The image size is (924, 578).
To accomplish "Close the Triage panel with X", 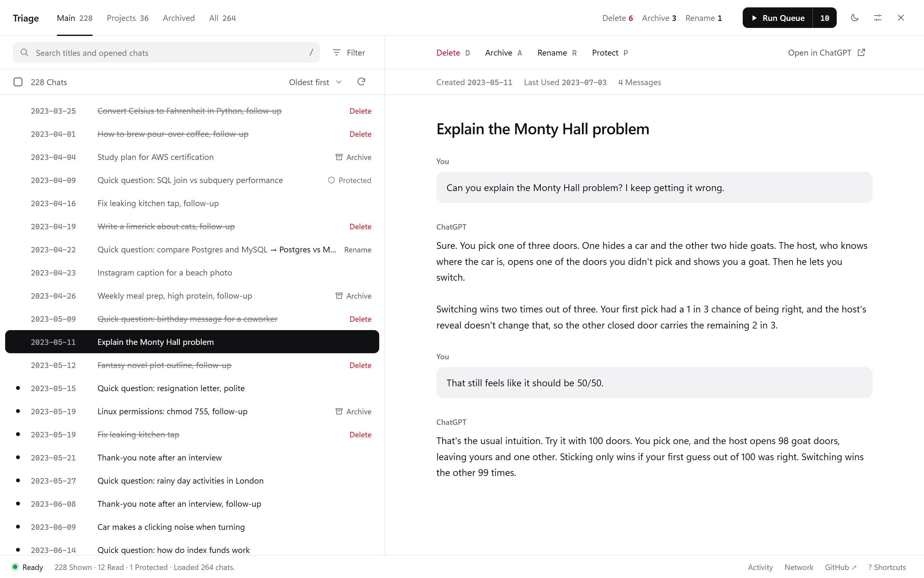I will pyautogui.click(x=901, y=18).
